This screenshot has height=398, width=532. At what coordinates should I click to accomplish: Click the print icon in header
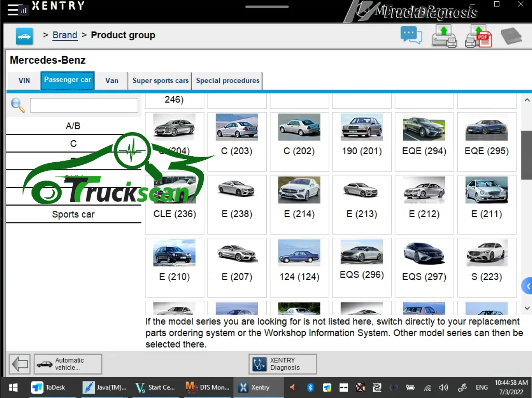(x=444, y=36)
